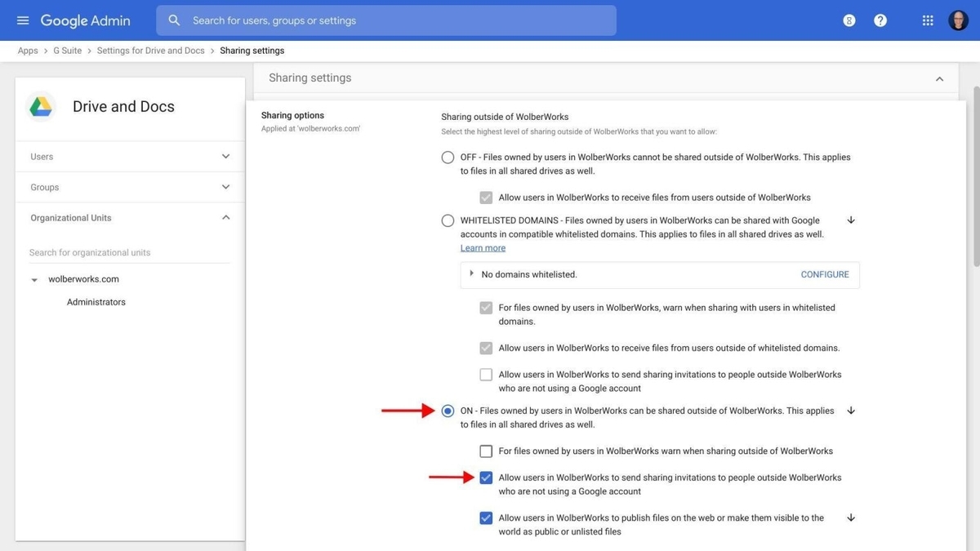Image resolution: width=980 pixels, height=551 pixels.
Task: Open the Apps breadcrumb entry
Action: [x=27, y=49]
